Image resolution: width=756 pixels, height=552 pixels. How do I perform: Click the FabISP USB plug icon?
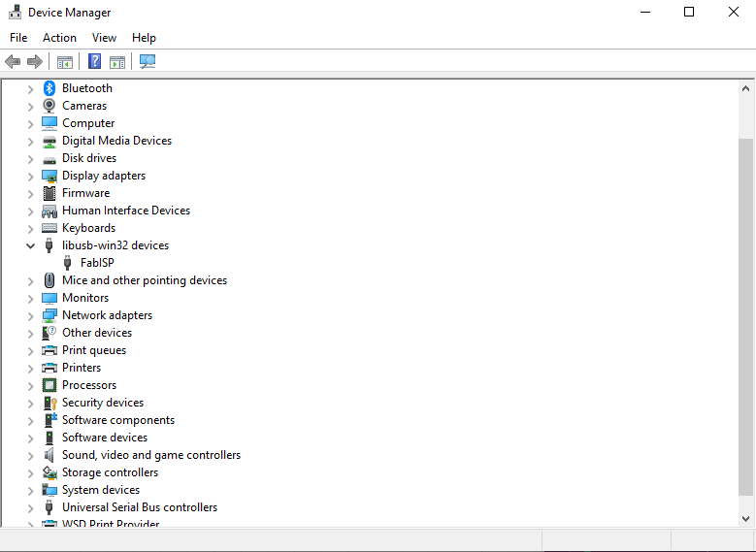[68, 263]
